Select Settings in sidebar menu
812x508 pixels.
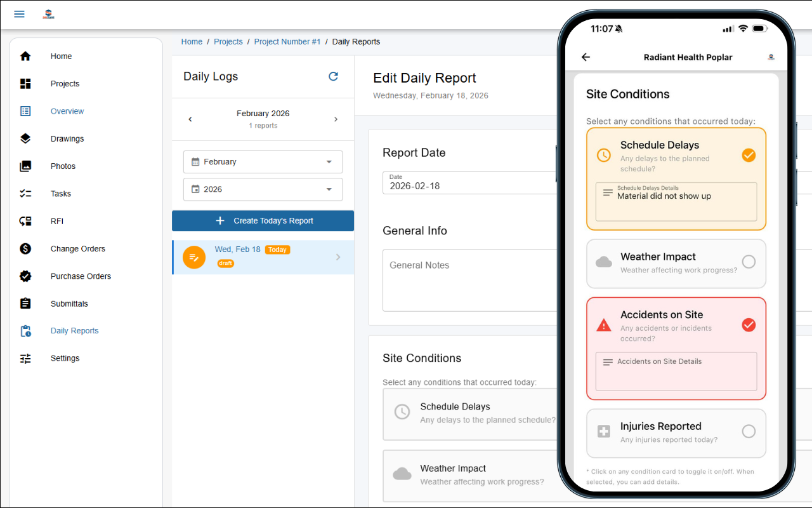pos(65,358)
